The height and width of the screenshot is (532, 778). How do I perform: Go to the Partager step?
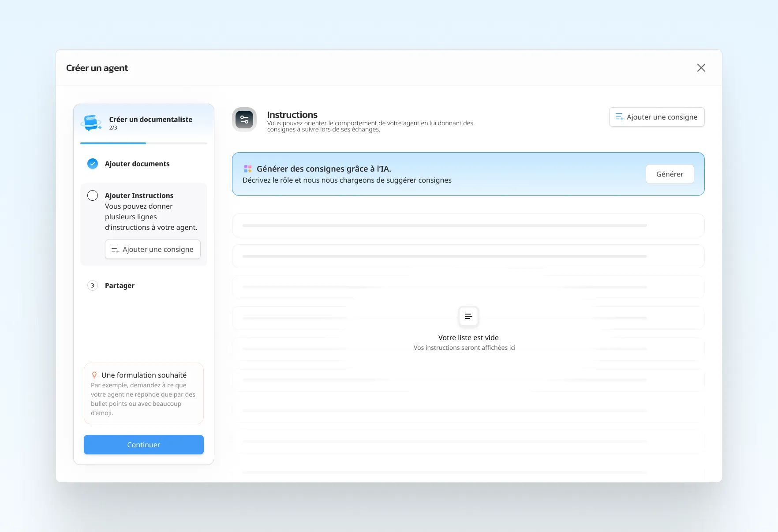[x=120, y=285]
